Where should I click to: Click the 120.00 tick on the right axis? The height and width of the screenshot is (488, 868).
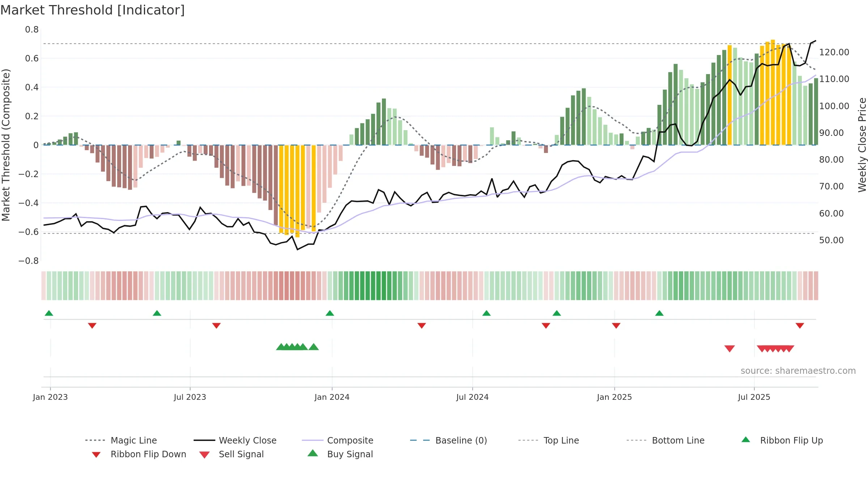tap(834, 52)
